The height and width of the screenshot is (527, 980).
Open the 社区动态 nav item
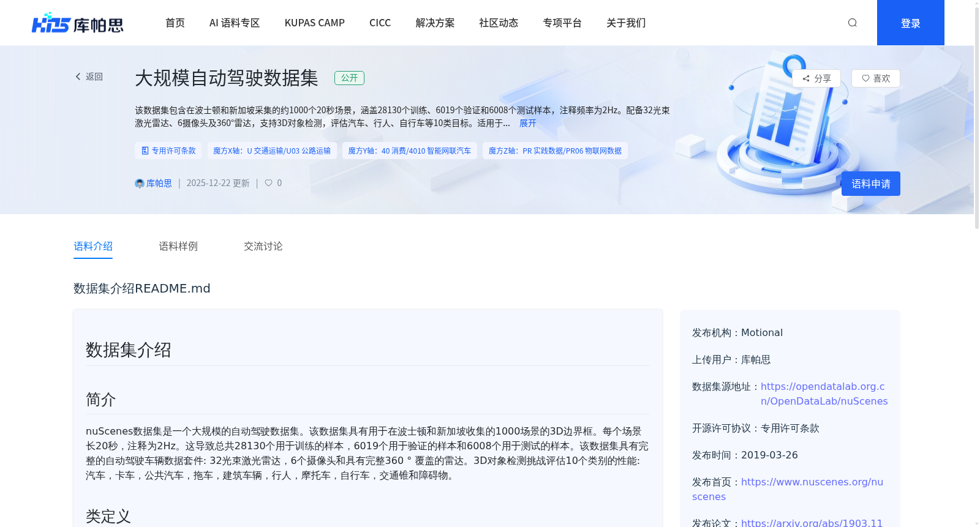click(x=499, y=23)
